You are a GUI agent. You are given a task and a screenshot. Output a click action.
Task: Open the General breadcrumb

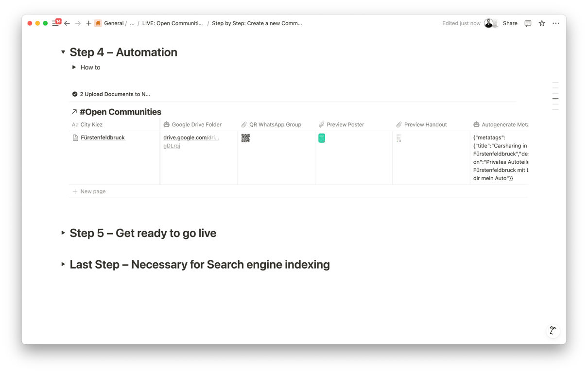tap(114, 23)
